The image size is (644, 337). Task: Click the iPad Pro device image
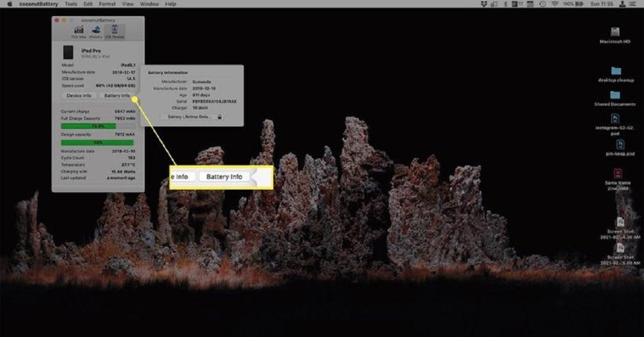(68, 52)
